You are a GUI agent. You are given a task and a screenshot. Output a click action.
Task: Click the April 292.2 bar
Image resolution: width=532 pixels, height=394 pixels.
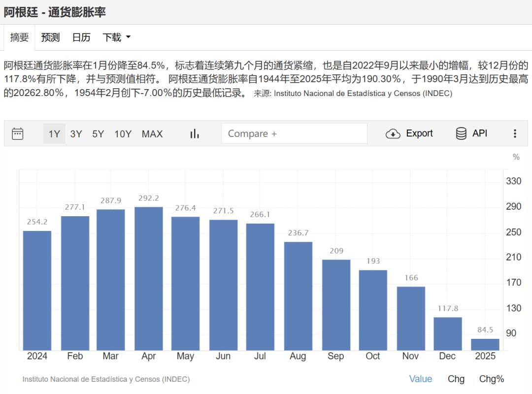pyautogui.click(x=149, y=278)
